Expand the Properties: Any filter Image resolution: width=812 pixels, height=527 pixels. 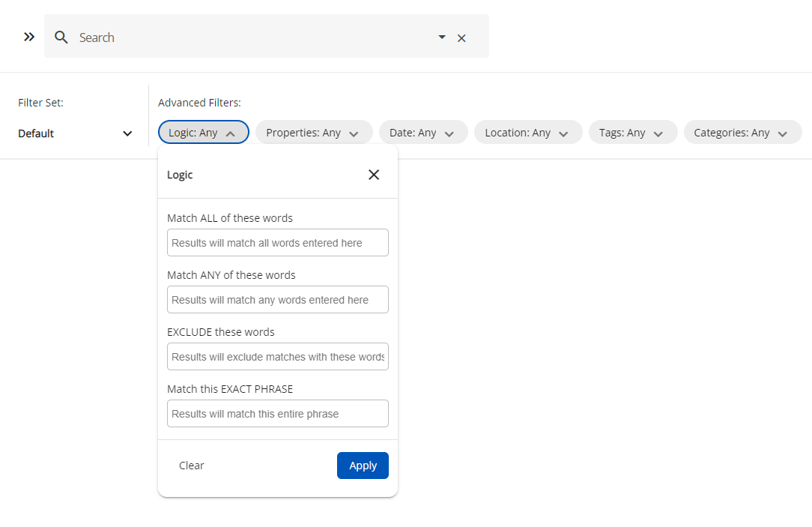(313, 133)
